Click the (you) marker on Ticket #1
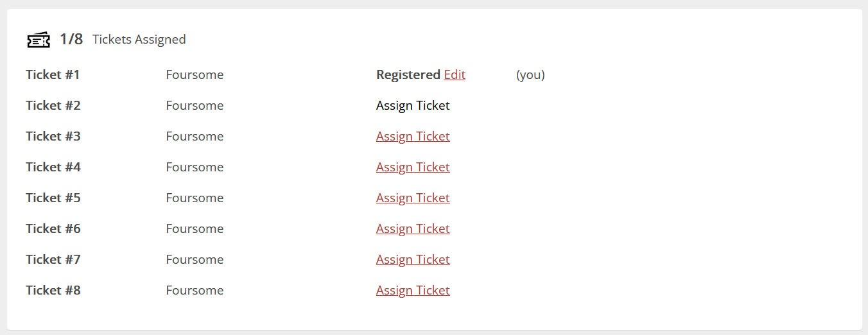The image size is (868, 335). 530,75
